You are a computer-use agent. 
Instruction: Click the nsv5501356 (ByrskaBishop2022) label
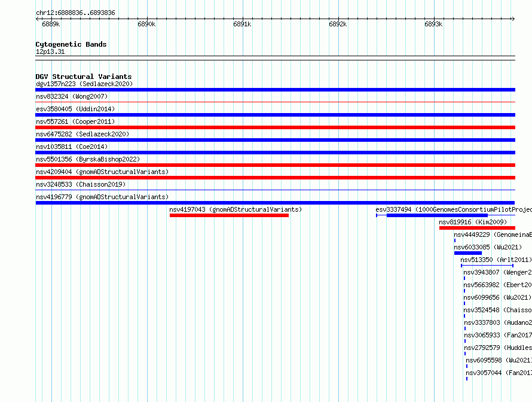pos(88,159)
